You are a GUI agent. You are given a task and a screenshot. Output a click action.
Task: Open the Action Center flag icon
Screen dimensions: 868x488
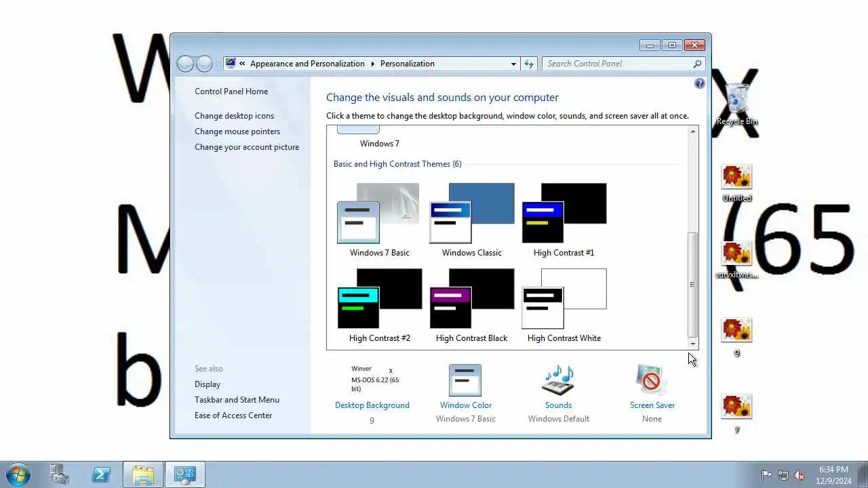click(x=766, y=475)
